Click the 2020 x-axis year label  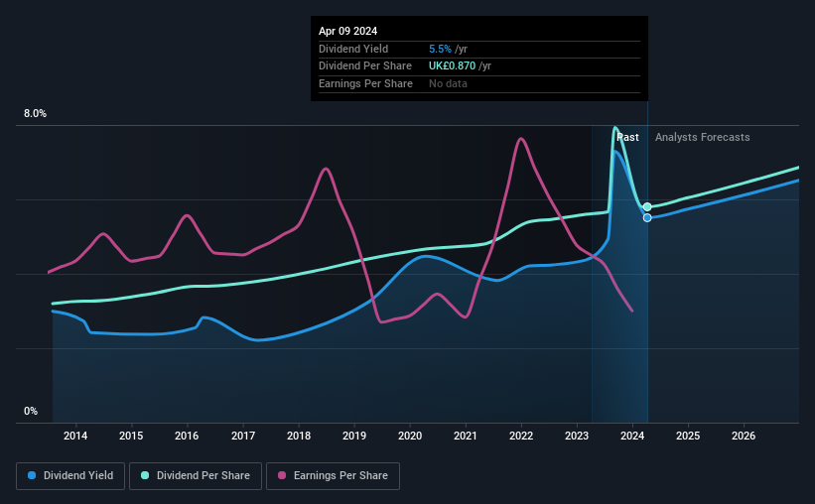(x=410, y=436)
